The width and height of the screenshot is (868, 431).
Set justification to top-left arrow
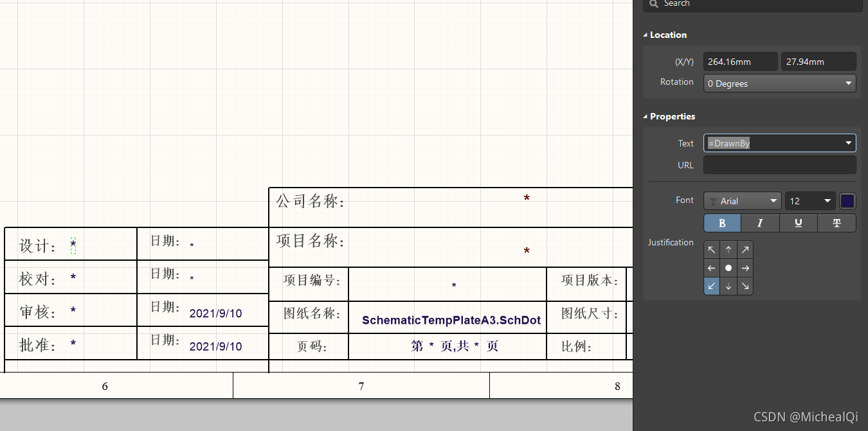[x=712, y=250]
